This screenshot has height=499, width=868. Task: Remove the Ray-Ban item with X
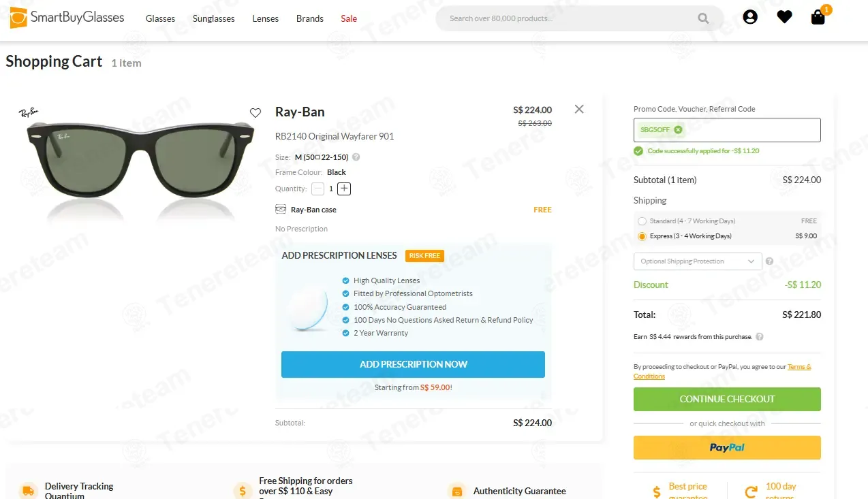[579, 109]
